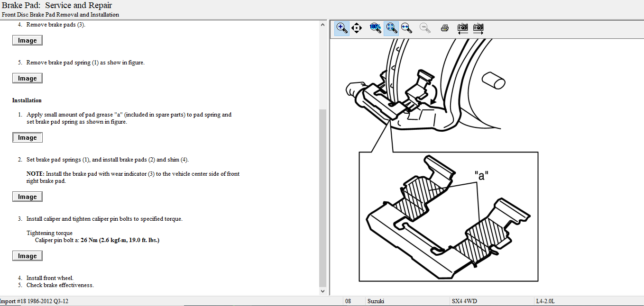
Task: Click 'Suzuki' in the status bar
Action: point(376,301)
